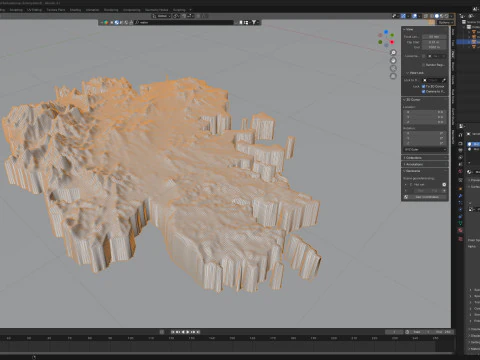Jump to the timeline end frame
Image resolution: width=480 pixels, height=360 pixels.
pyautogui.click(x=199, y=332)
